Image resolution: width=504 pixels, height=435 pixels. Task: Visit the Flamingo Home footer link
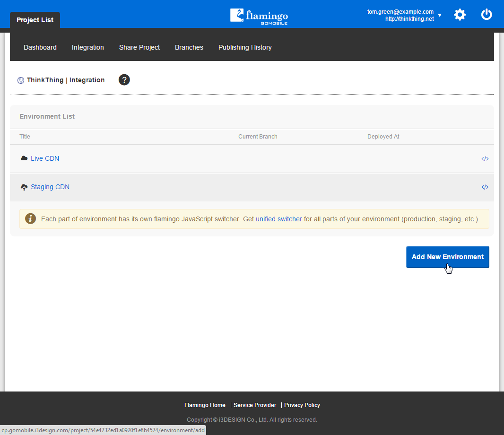click(205, 405)
